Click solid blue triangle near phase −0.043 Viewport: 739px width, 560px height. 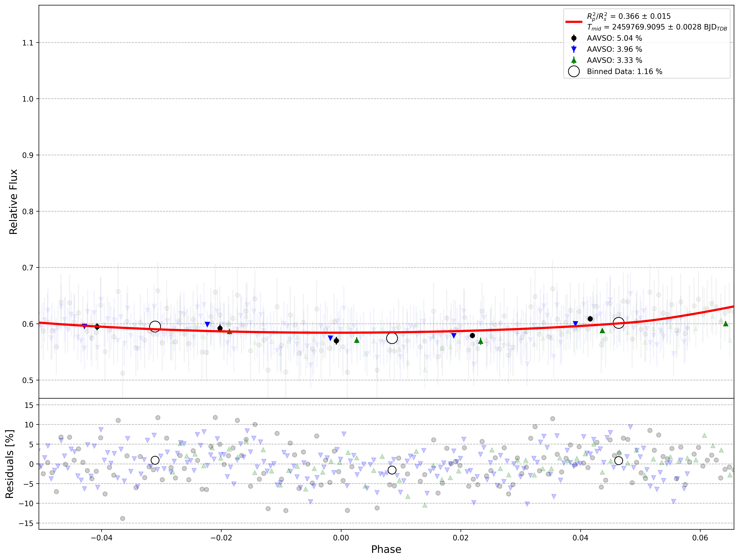85,326
